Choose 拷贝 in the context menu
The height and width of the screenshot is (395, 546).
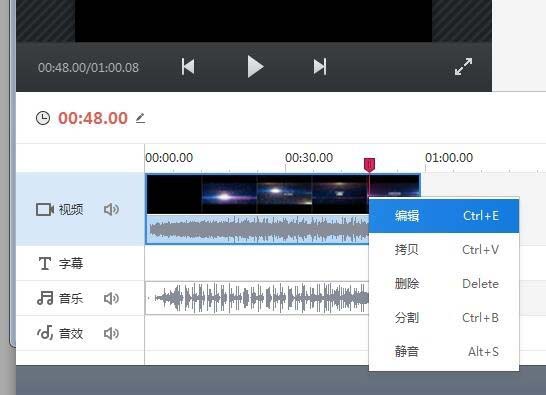coord(444,250)
